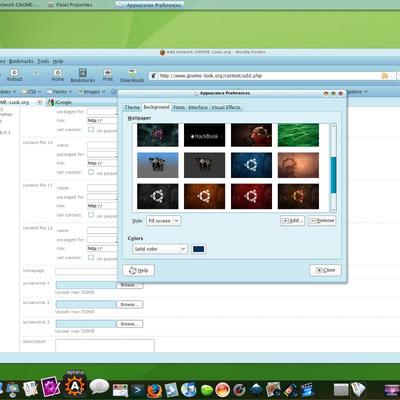Select the red Ubuntu logo wallpaper
The height and width of the screenshot is (400, 400).
[251, 196]
